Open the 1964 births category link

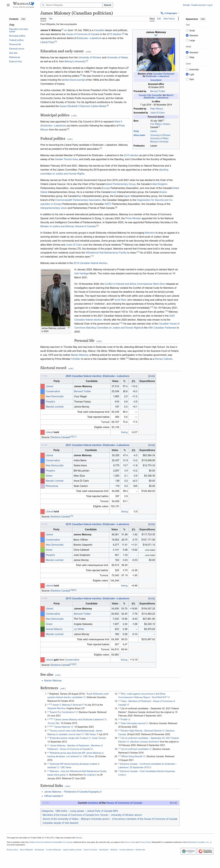[x=61, y=811]
